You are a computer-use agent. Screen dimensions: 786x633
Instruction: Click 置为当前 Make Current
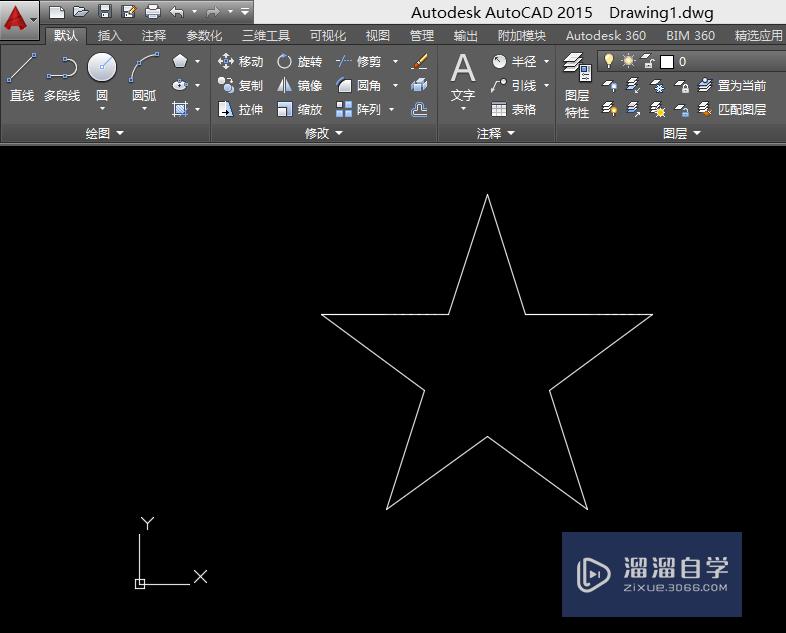(x=732, y=85)
